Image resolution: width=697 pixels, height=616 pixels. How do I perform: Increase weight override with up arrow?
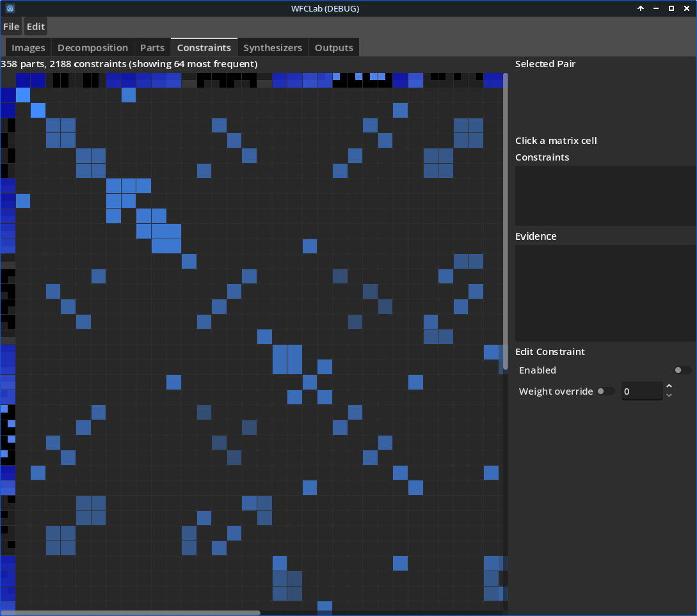point(669,386)
